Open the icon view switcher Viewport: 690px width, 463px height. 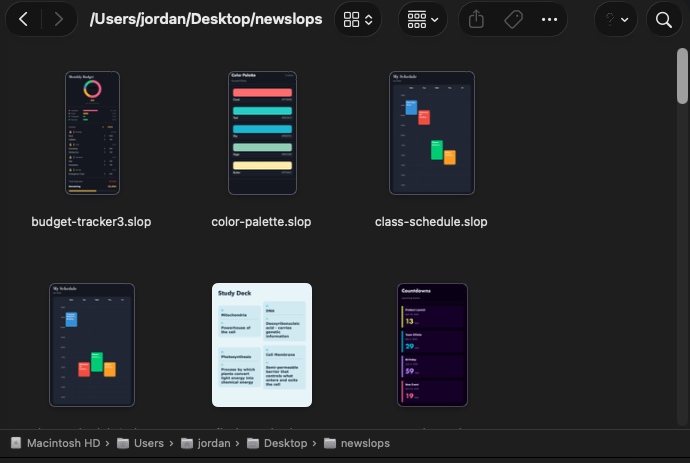(x=358, y=19)
